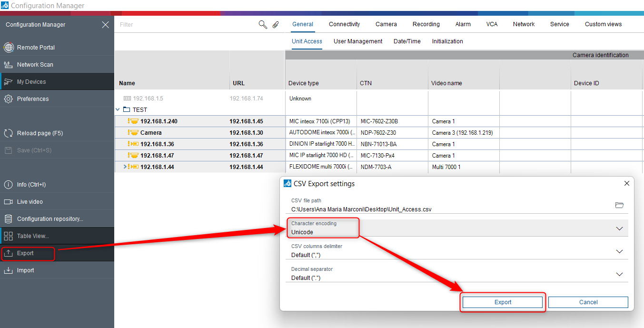Open the User Management sub-tab
644x328 pixels.
358,41
